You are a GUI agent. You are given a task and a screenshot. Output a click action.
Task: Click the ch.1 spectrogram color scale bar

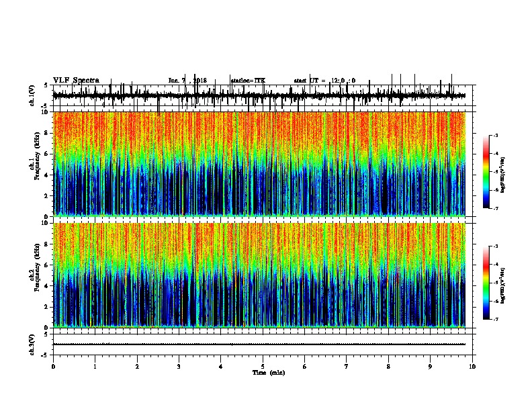click(486, 172)
